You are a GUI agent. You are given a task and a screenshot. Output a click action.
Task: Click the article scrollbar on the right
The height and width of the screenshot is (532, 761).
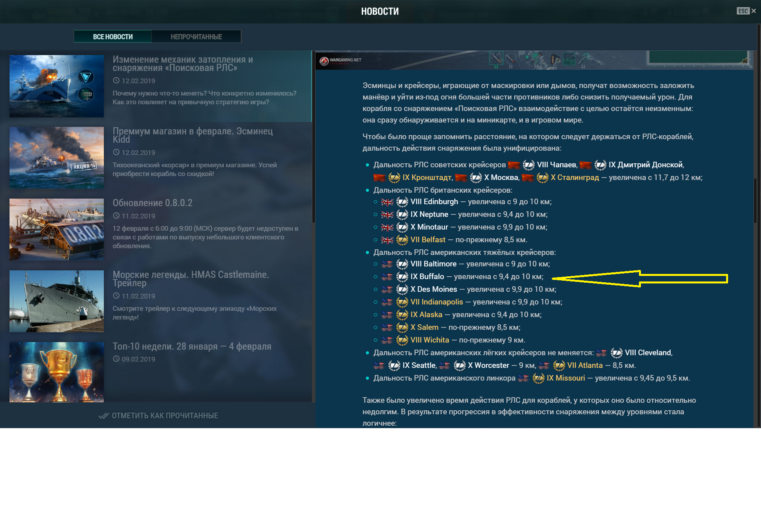coord(755,201)
